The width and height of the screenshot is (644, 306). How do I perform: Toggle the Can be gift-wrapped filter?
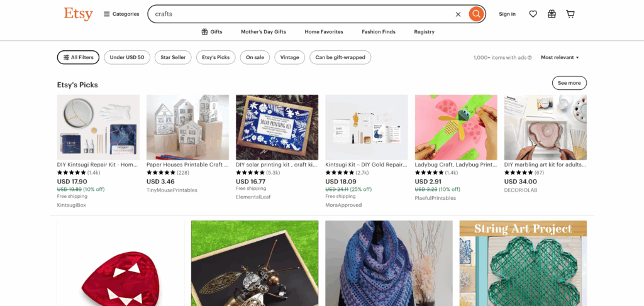point(340,57)
